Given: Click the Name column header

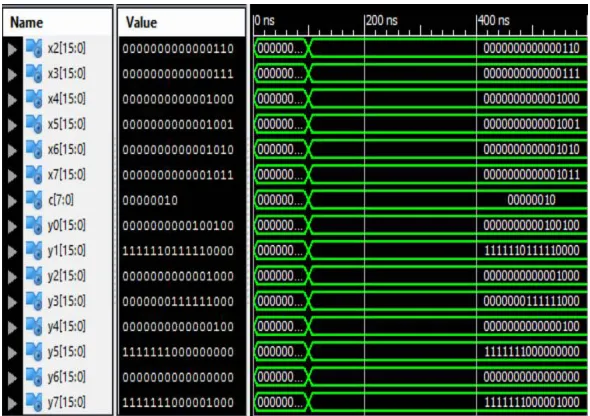Looking at the screenshot, I should [58, 22].
